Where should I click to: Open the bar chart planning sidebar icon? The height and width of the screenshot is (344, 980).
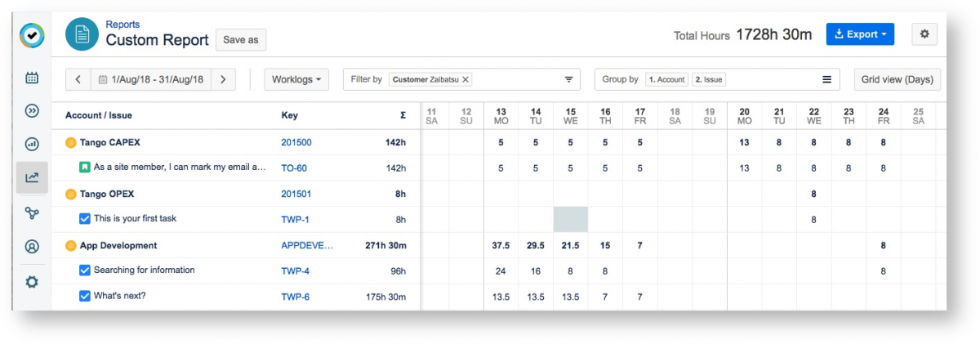[32, 145]
